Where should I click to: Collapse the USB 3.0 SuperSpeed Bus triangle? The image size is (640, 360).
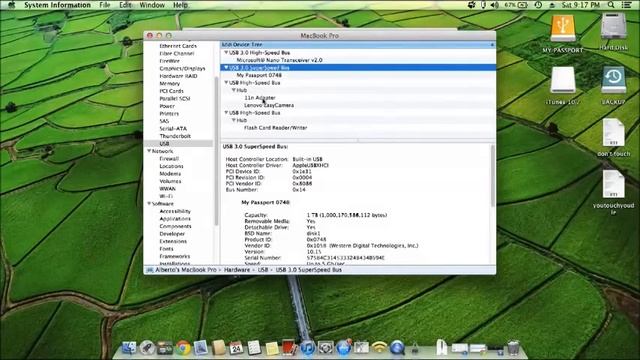pos(226,68)
